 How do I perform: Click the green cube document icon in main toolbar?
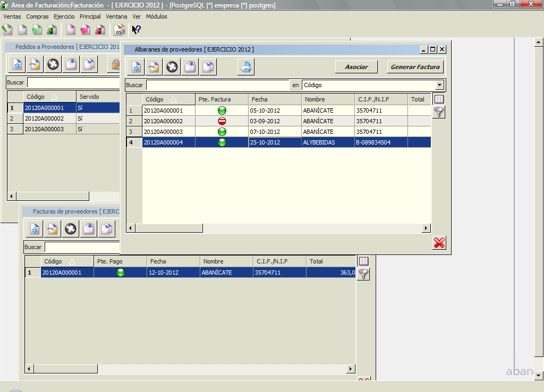tap(37, 30)
